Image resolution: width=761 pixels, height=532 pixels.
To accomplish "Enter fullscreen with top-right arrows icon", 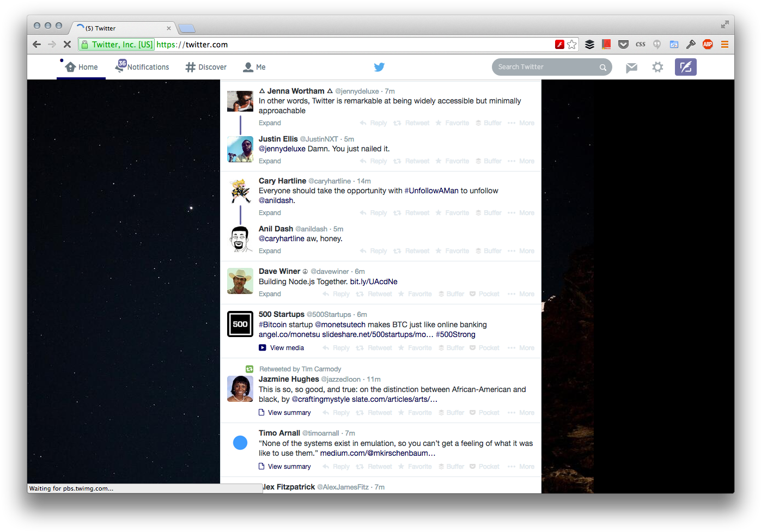I will point(725,25).
